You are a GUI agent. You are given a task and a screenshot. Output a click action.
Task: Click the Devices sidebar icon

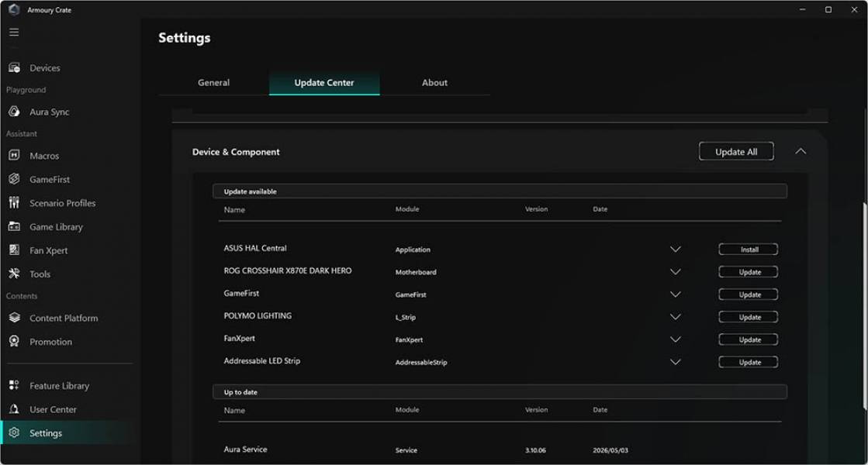click(15, 67)
